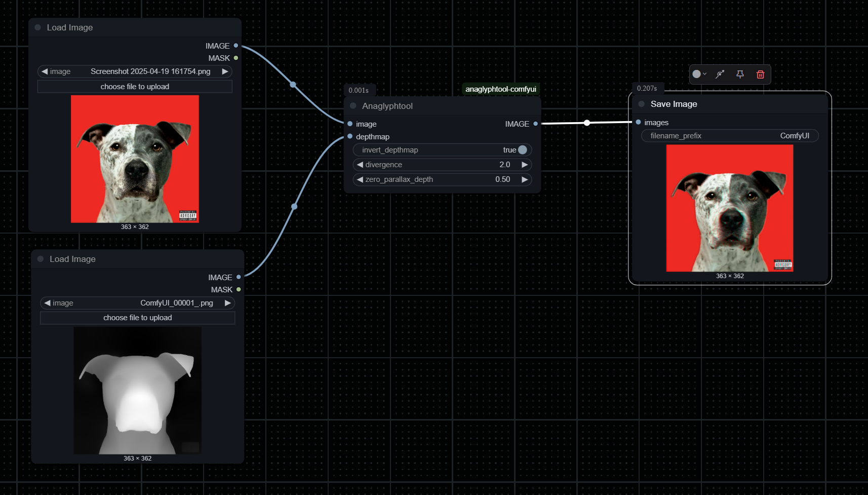Decrease divergence with the left arrow
868x495 pixels.
click(360, 165)
